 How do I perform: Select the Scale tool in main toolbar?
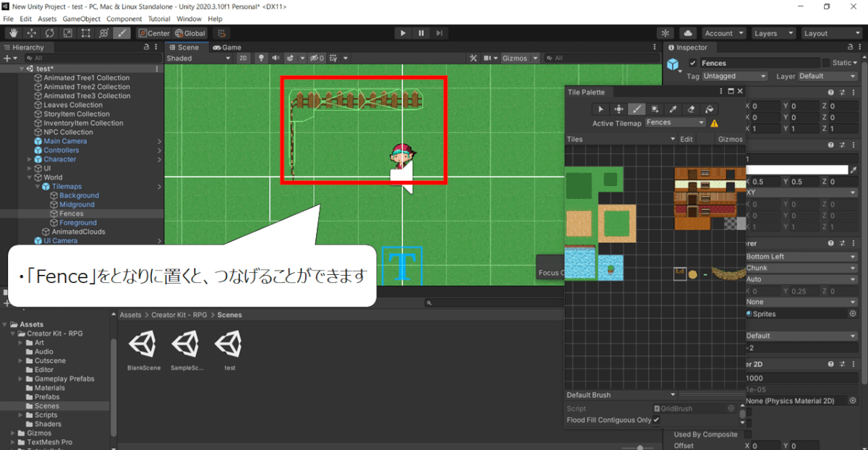coord(67,33)
